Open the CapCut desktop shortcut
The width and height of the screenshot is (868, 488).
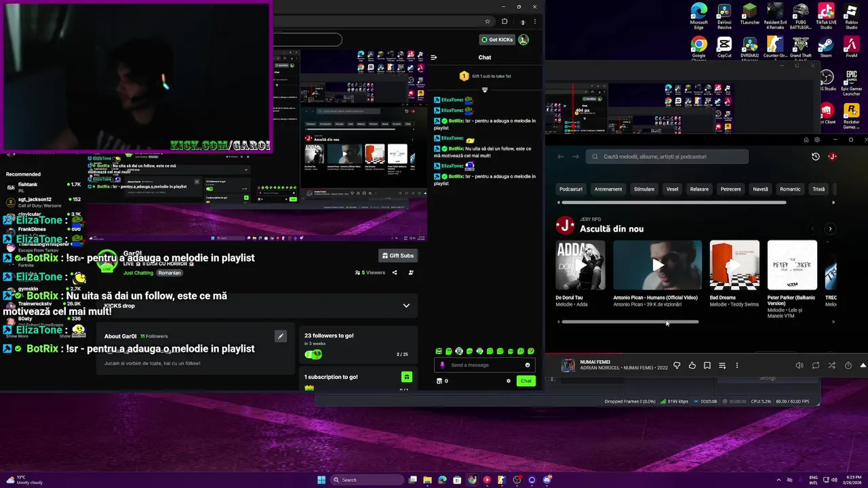(724, 47)
